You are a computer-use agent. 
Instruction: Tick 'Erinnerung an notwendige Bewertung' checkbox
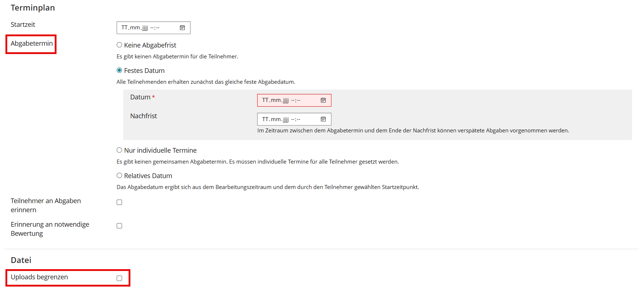(x=119, y=226)
